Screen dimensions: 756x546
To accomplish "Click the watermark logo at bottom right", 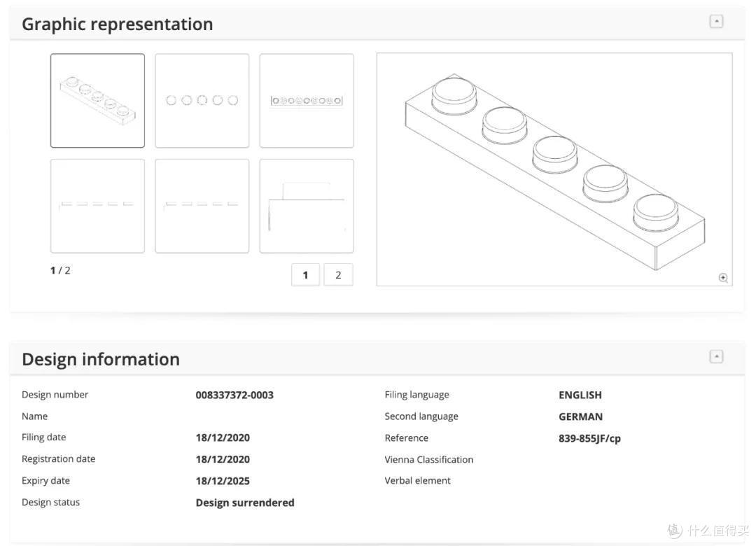I will pyautogui.click(x=707, y=531).
